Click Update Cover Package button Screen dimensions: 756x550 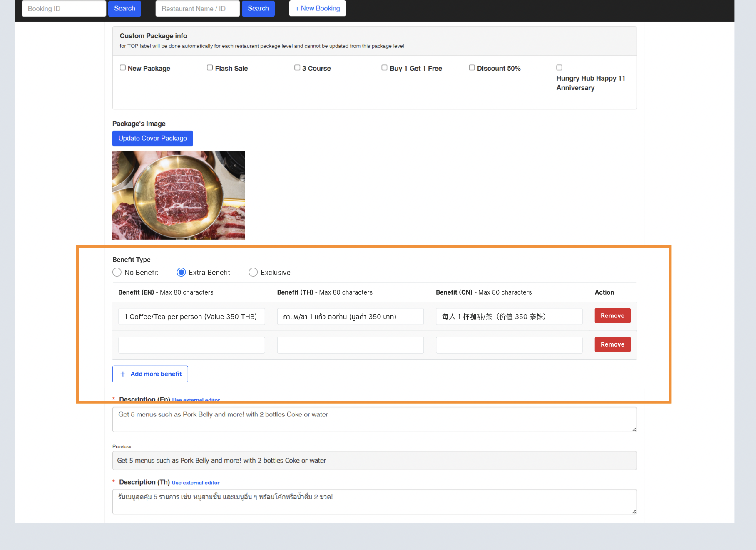152,139
